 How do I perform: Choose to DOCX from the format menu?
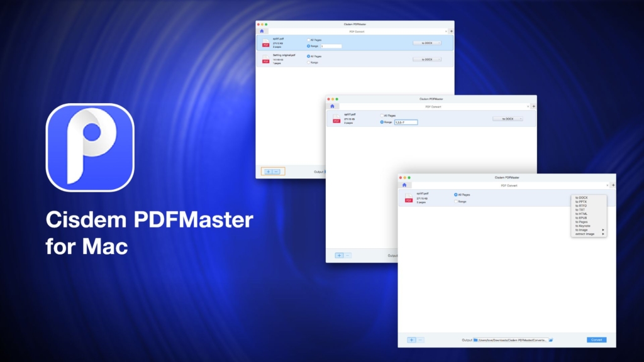(x=581, y=198)
